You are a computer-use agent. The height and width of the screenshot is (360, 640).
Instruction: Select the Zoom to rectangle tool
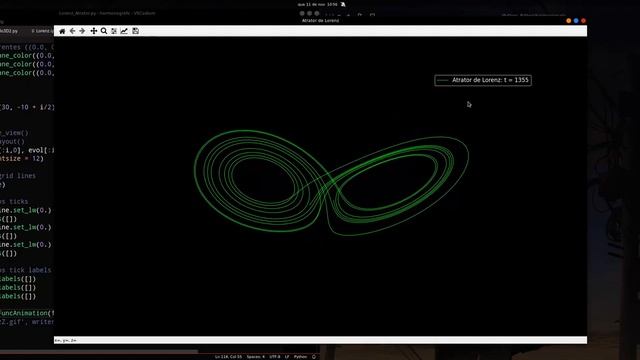point(104,31)
